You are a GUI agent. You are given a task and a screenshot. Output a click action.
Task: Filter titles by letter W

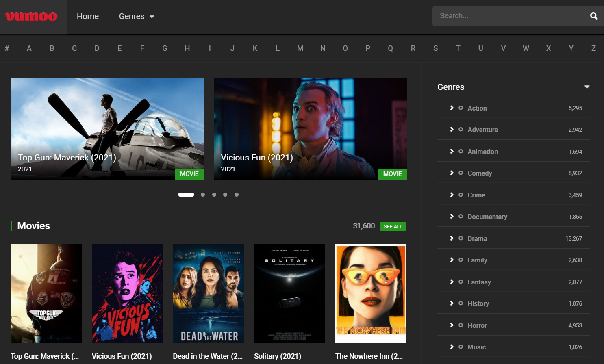click(x=526, y=48)
